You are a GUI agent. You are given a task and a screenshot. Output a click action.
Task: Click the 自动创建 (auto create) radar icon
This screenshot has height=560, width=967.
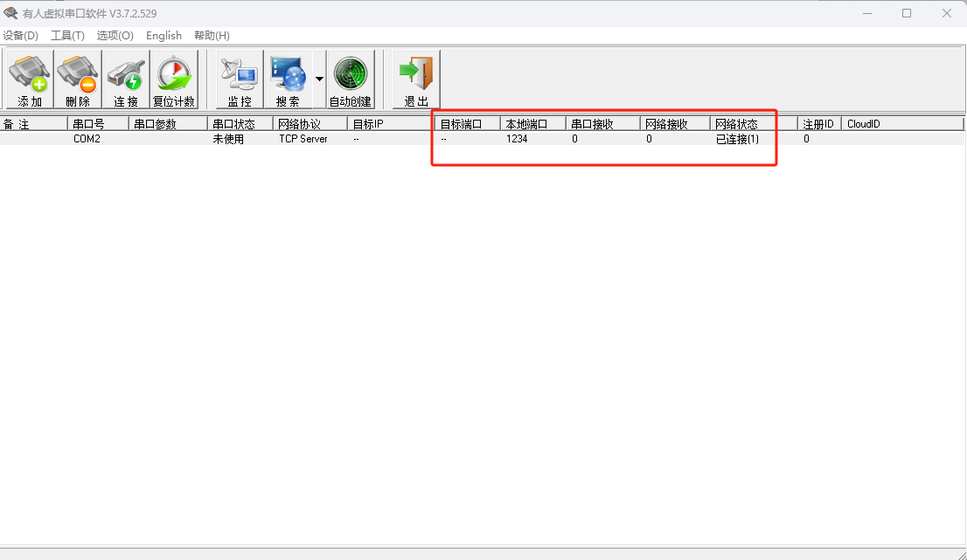(351, 80)
